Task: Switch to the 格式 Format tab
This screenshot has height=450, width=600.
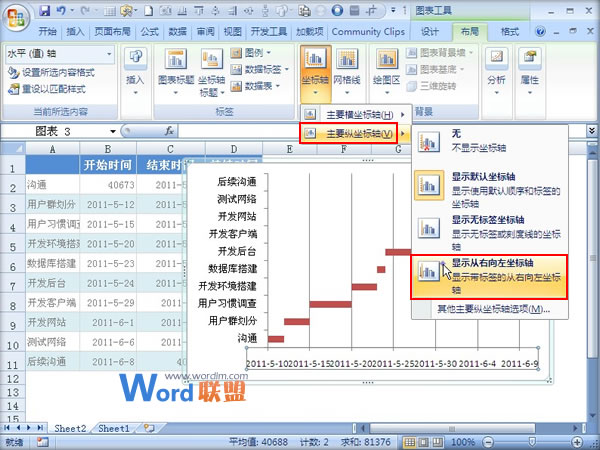Action: 510,32
